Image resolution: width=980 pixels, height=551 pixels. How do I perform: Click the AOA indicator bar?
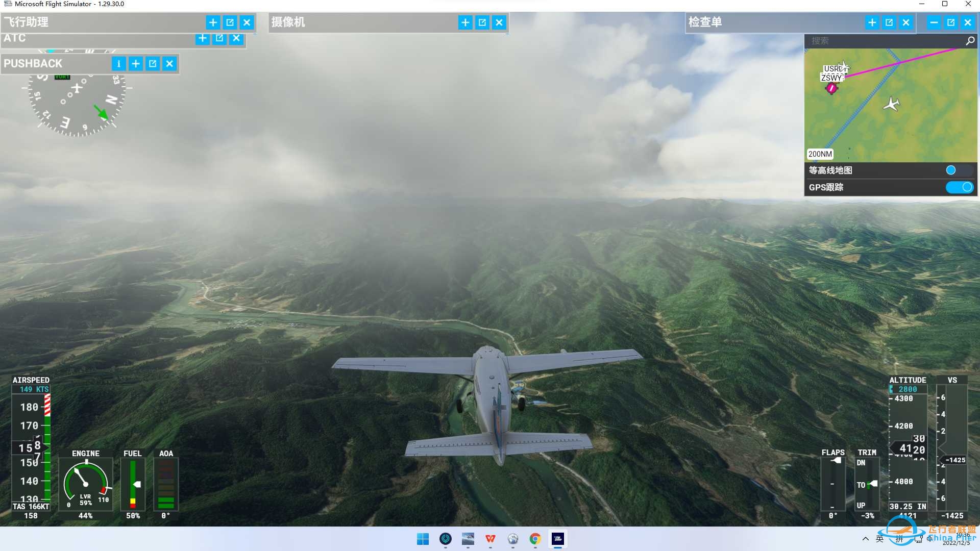[x=166, y=484]
